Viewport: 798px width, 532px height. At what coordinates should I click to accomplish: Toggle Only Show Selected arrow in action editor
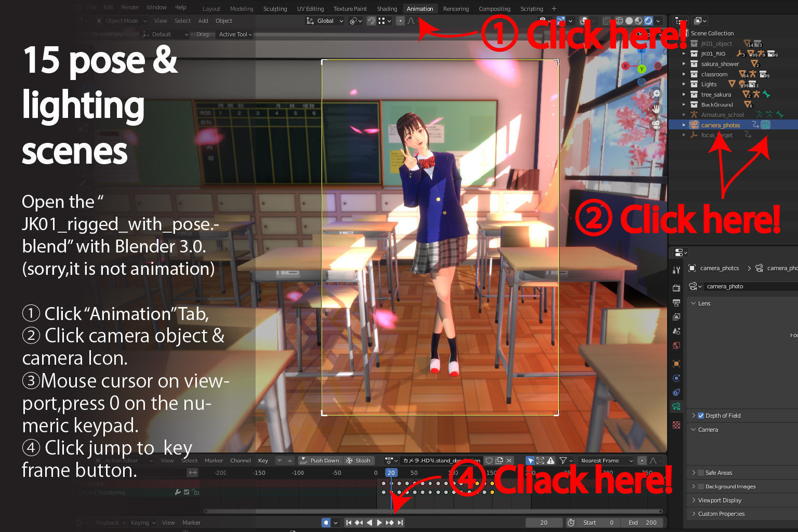pos(530,460)
